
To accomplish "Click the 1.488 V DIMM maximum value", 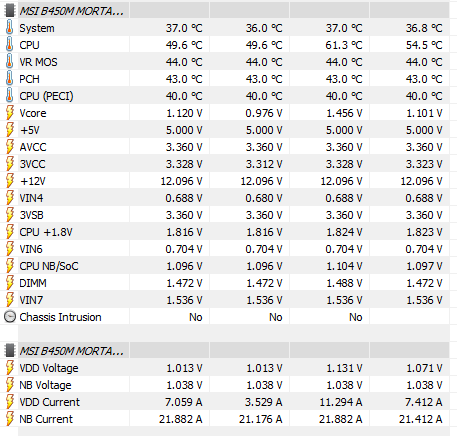I will 344,283.
